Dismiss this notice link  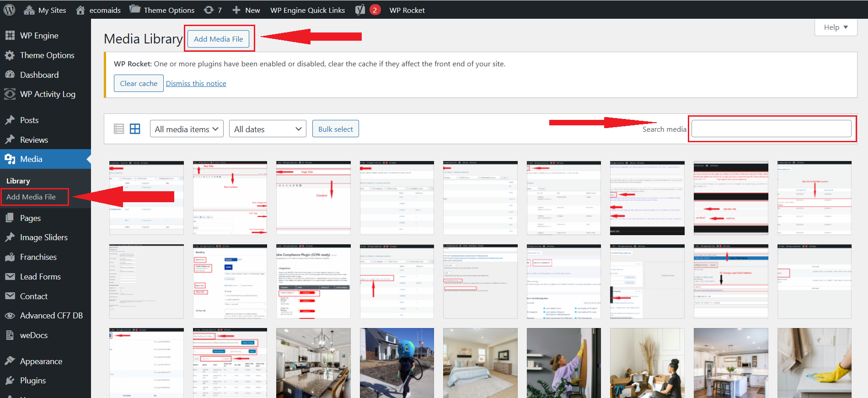point(196,83)
